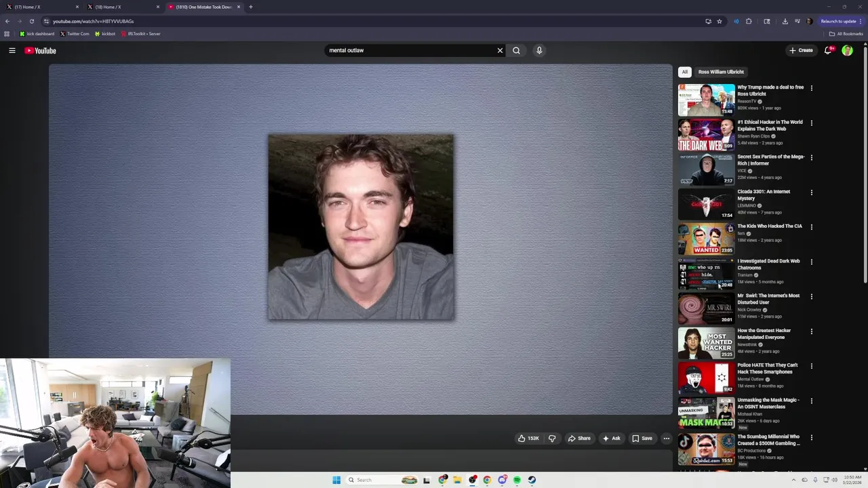Click the Share button
Viewport: 868px width, 488px height.
[579, 439]
